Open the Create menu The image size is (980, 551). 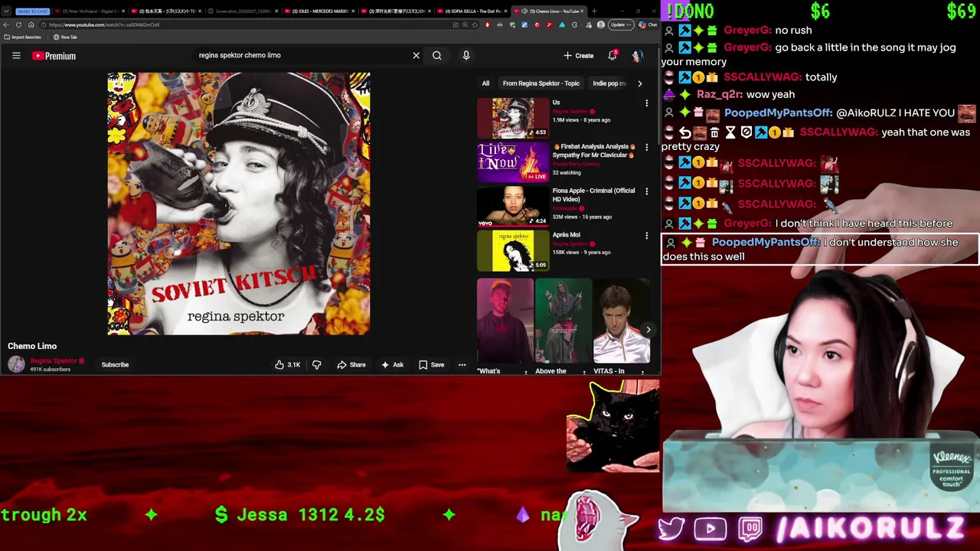[x=578, y=55]
